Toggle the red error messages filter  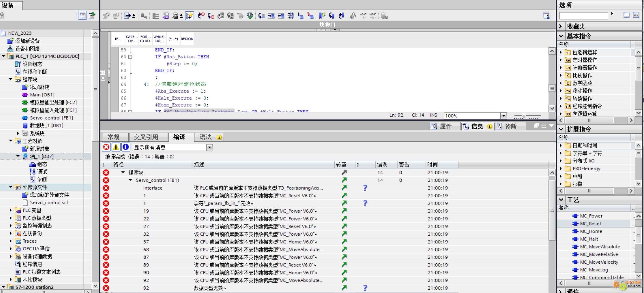click(106, 147)
